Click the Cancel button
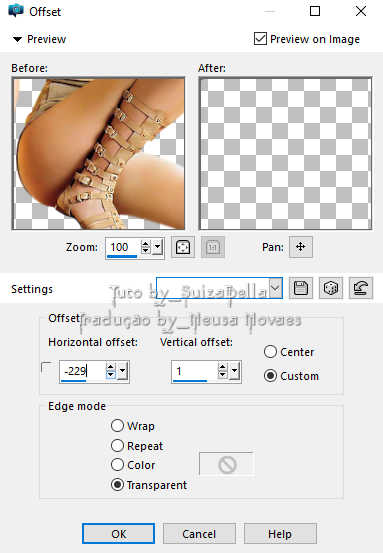Image resolution: width=383 pixels, height=553 pixels. 199,534
